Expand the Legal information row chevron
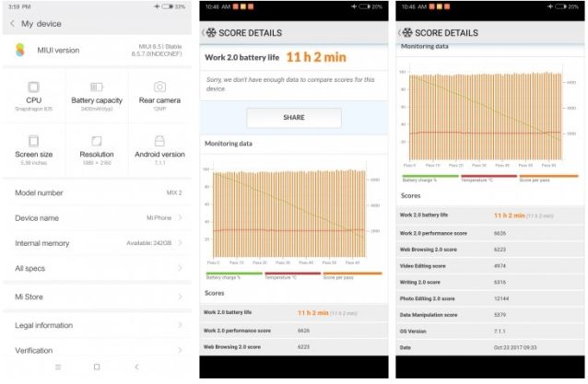The width and height of the screenshot is (588, 384). tap(181, 325)
